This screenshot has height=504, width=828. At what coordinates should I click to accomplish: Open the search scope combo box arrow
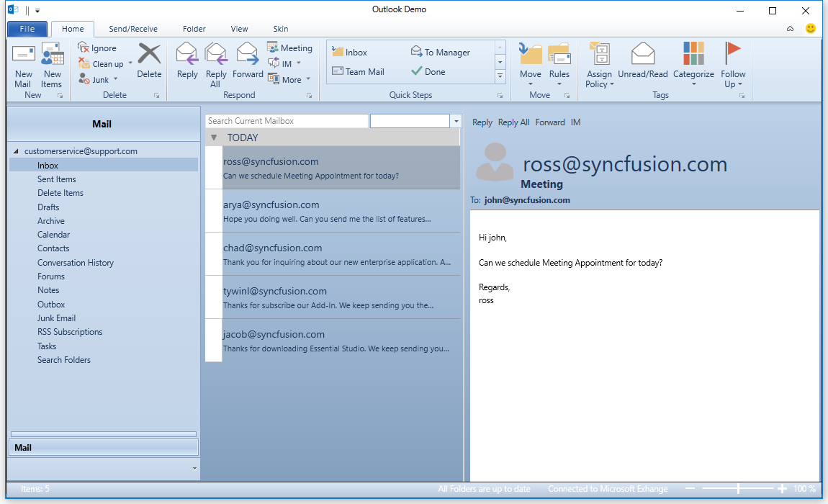pyautogui.click(x=455, y=121)
